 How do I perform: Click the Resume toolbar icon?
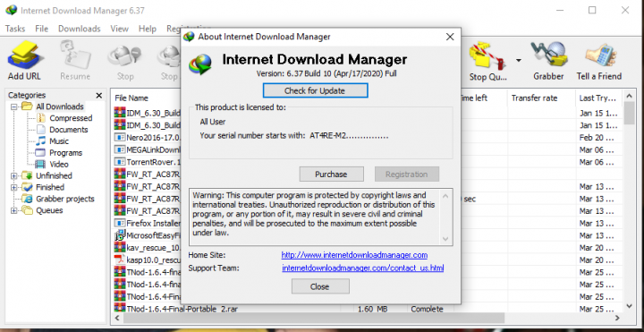point(75,60)
